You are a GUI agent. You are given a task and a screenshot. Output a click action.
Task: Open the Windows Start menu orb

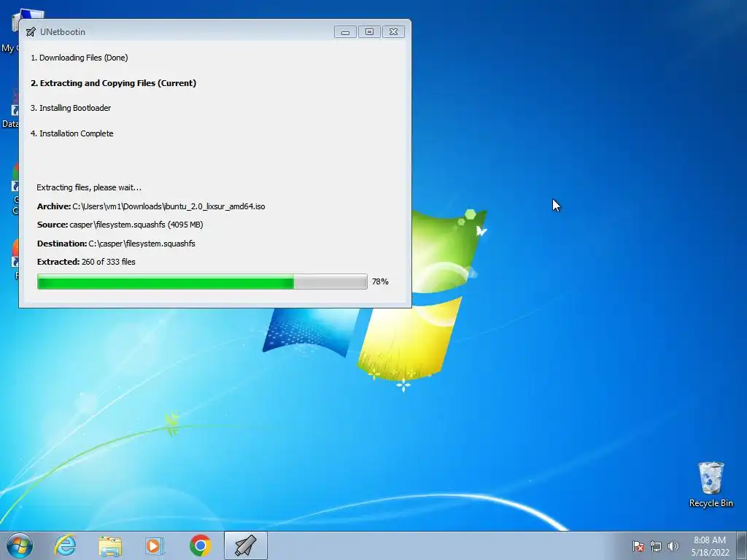click(x=20, y=545)
